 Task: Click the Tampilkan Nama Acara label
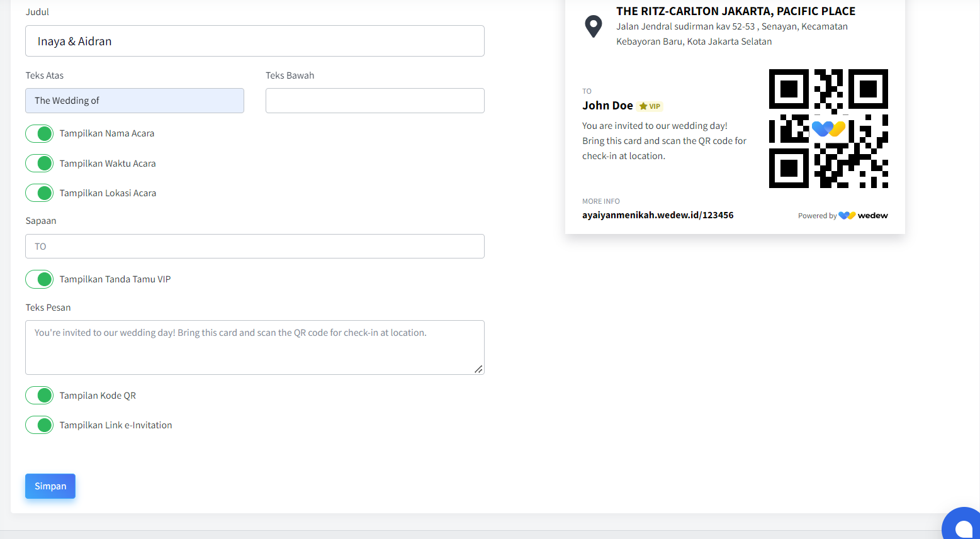(x=107, y=133)
